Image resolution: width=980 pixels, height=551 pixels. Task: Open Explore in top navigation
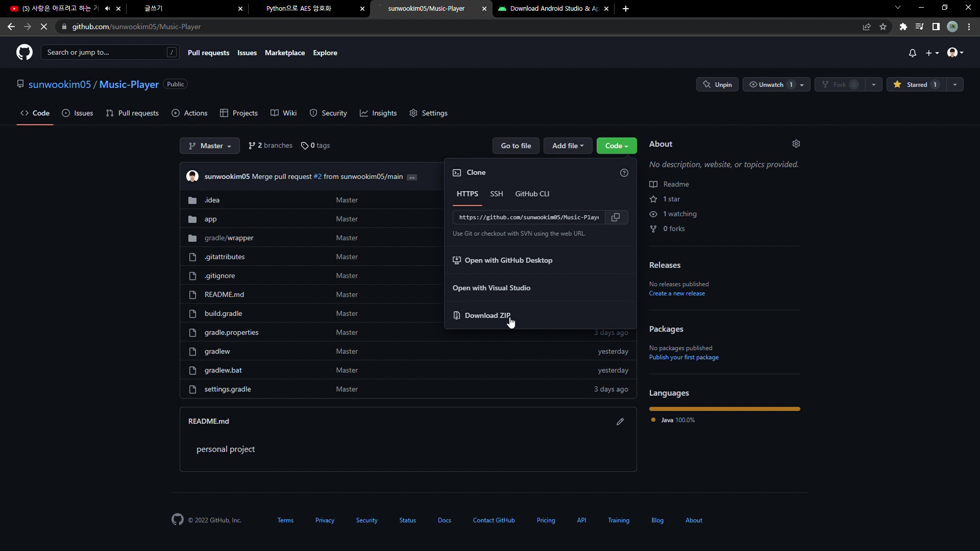(325, 53)
